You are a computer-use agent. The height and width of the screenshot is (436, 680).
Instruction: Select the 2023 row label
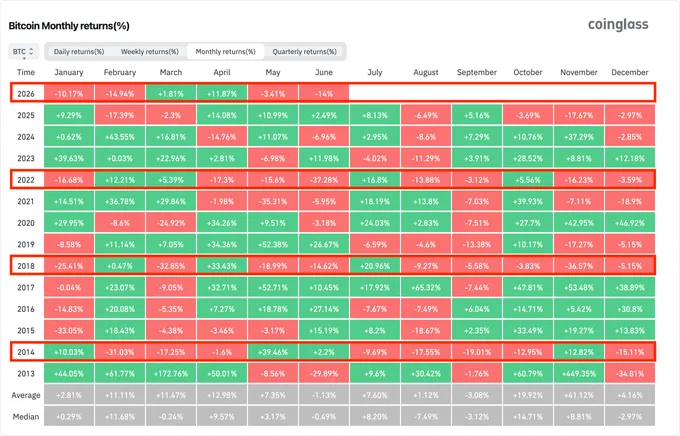tap(26, 158)
